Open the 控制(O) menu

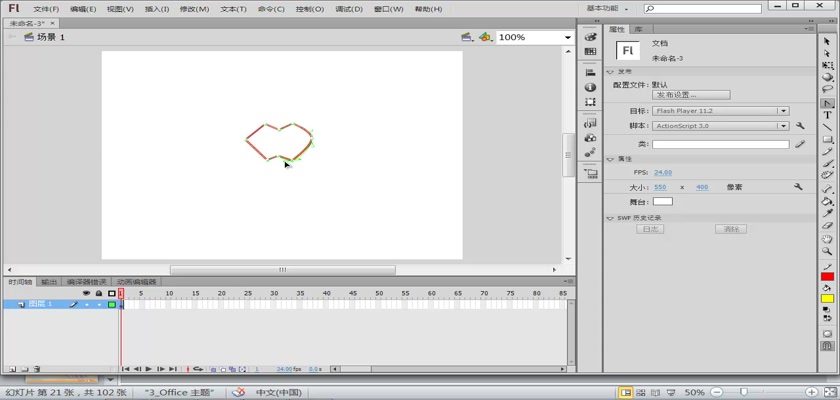tap(310, 9)
